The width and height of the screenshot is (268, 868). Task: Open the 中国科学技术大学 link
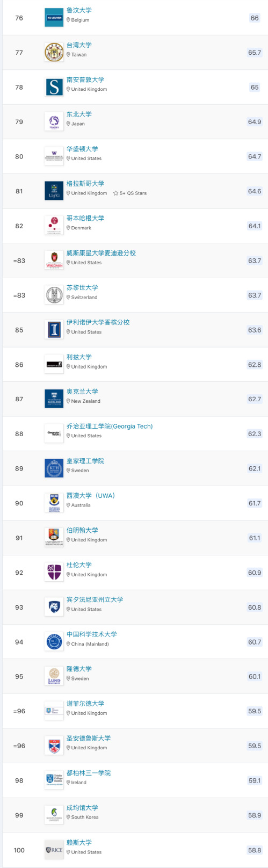tap(92, 634)
